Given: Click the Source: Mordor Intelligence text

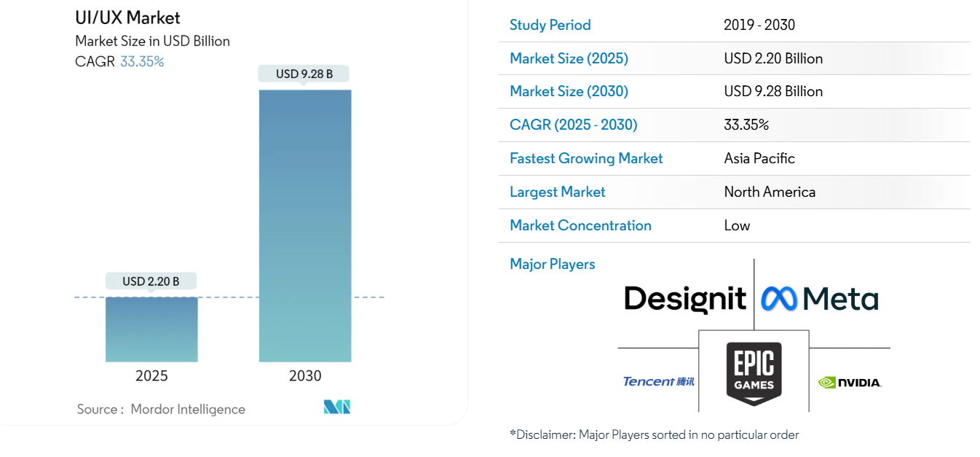Looking at the screenshot, I should [161, 409].
